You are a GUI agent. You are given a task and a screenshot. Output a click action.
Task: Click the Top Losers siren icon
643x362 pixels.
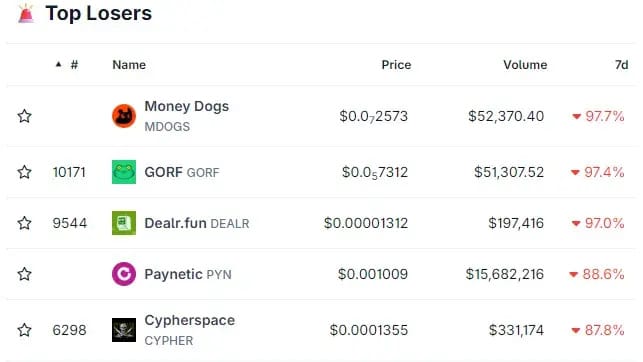point(26,13)
